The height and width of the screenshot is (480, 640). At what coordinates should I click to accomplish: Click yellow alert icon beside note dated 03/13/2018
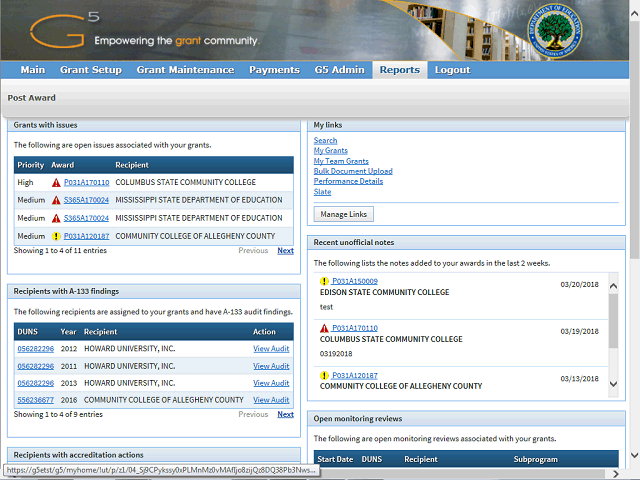324,375
